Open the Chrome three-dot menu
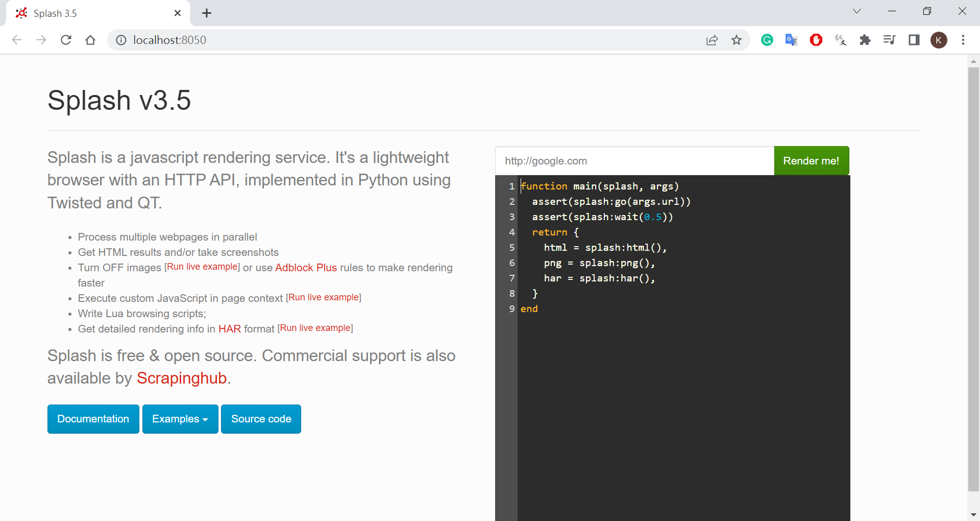Viewport: 980px width, 521px height. pos(963,40)
